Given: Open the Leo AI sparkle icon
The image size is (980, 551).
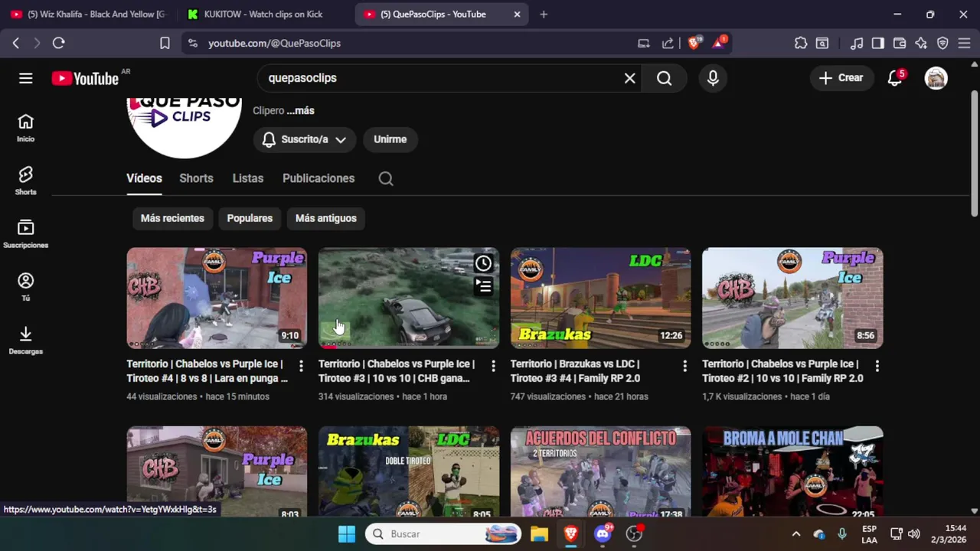Looking at the screenshot, I should [x=921, y=44].
